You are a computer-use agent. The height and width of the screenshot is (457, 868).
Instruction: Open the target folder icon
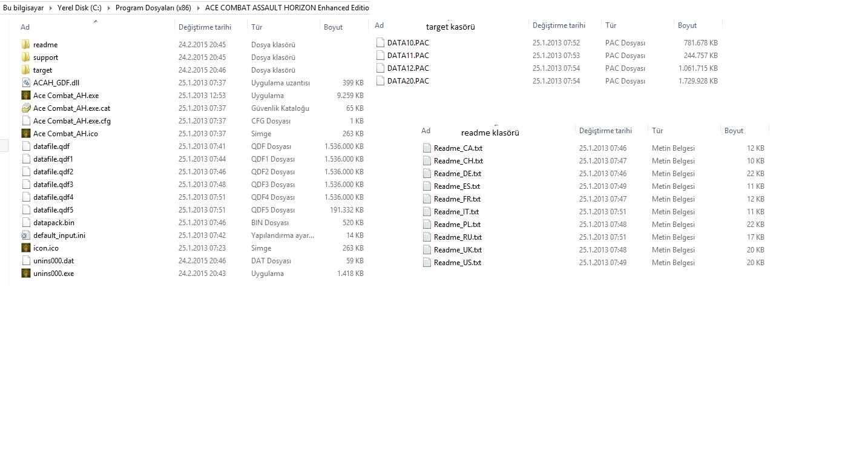click(25, 70)
